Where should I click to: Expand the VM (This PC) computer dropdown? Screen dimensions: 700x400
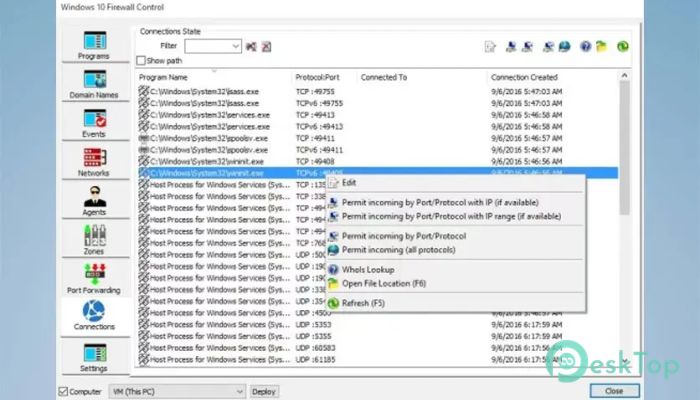click(x=177, y=392)
